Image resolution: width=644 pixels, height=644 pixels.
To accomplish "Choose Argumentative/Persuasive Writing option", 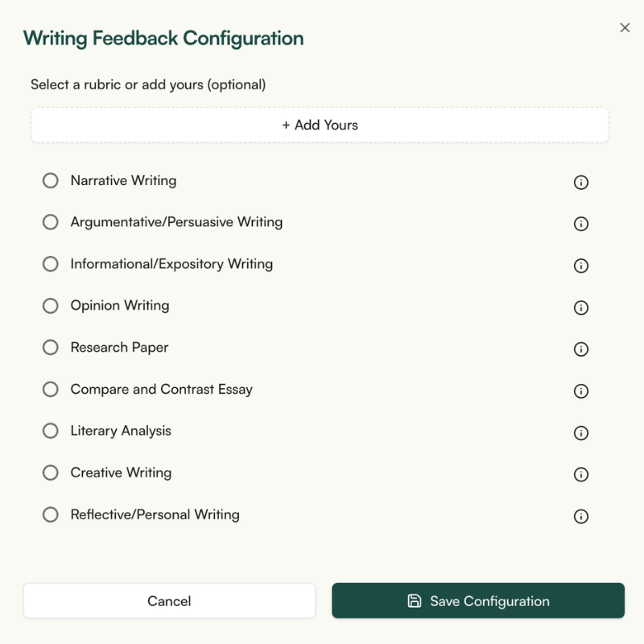I will [50, 224].
